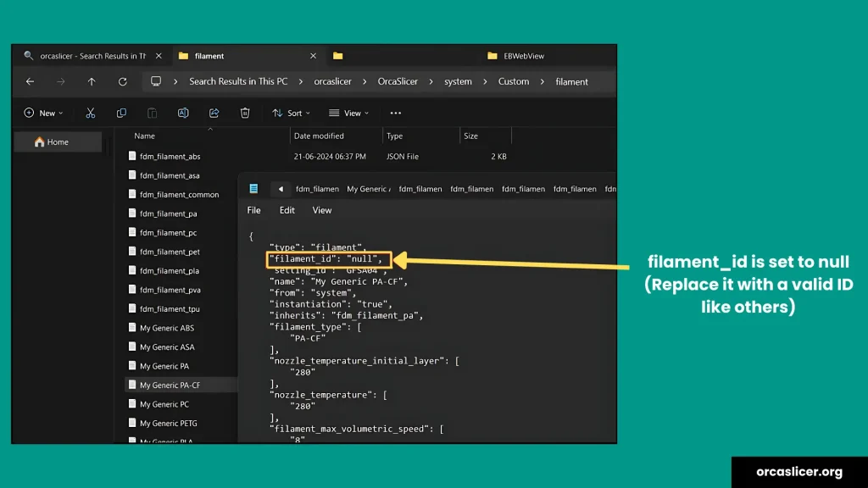
Task: Switch to EBWebView tab
Action: point(516,56)
